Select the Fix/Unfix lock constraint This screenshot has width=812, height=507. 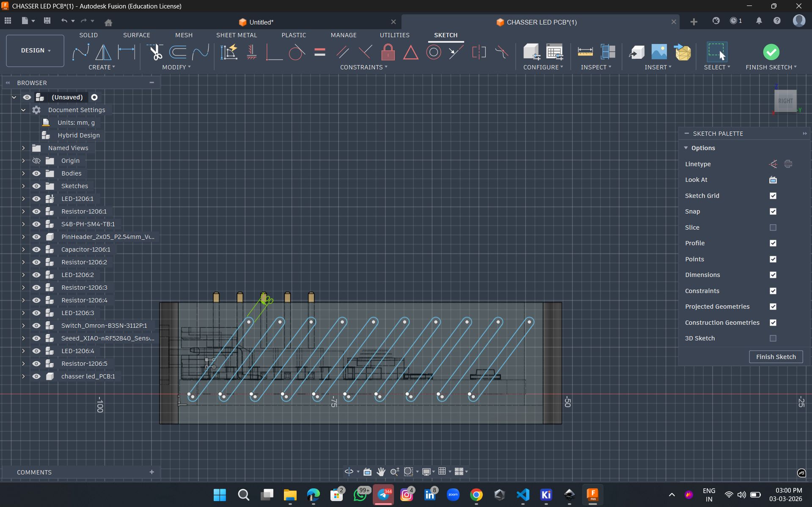coord(388,52)
